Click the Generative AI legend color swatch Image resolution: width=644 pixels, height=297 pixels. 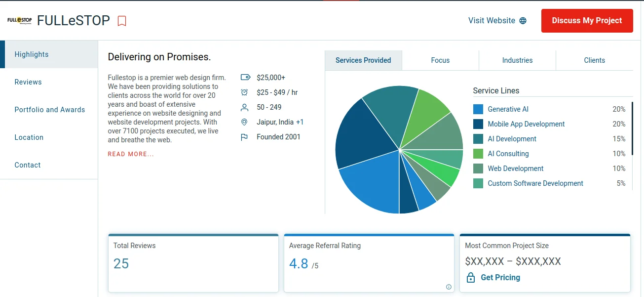coord(478,109)
